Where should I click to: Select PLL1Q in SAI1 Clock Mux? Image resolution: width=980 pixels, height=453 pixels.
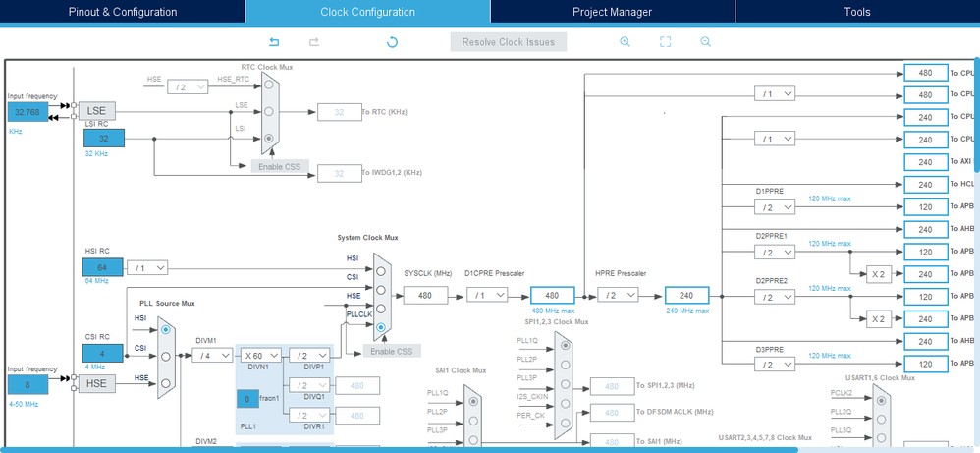pyautogui.click(x=473, y=401)
